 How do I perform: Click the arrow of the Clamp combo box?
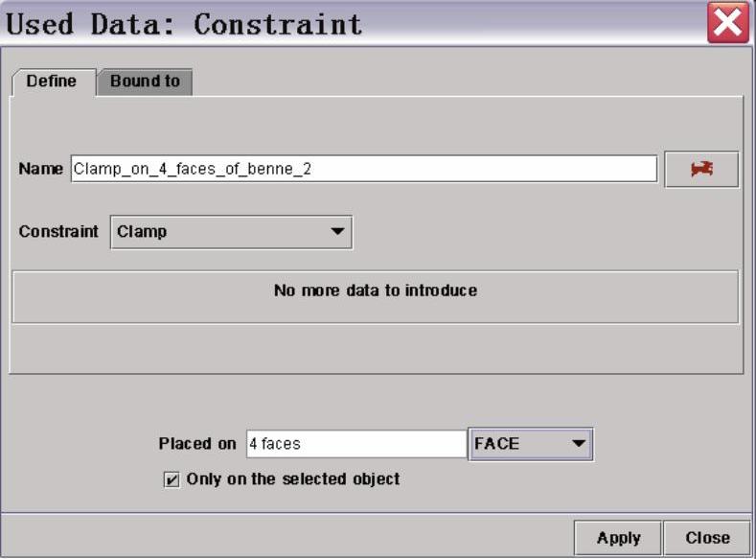coord(336,232)
